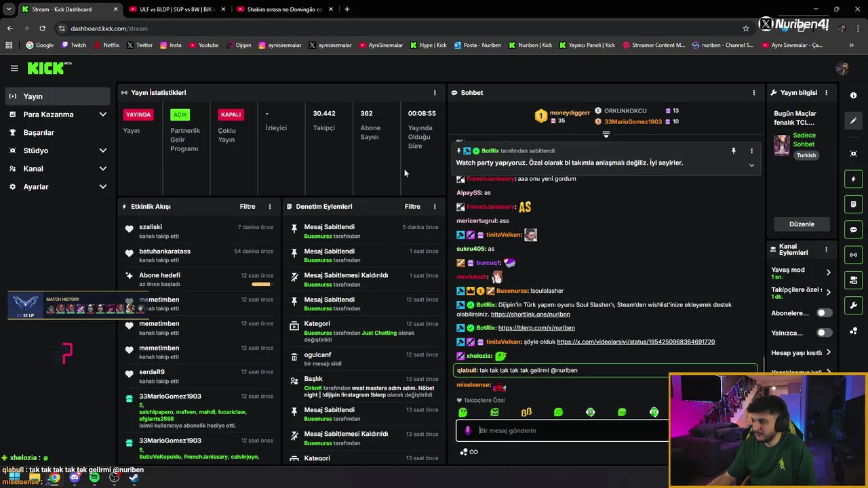Insert the yellow BB emote

click(x=526, y=412)
